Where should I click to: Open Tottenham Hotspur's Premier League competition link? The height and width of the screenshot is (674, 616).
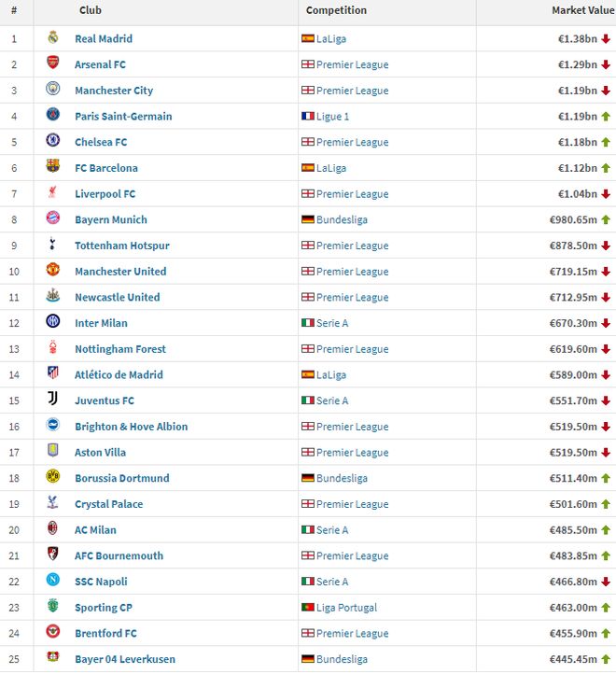coord(352,246)
